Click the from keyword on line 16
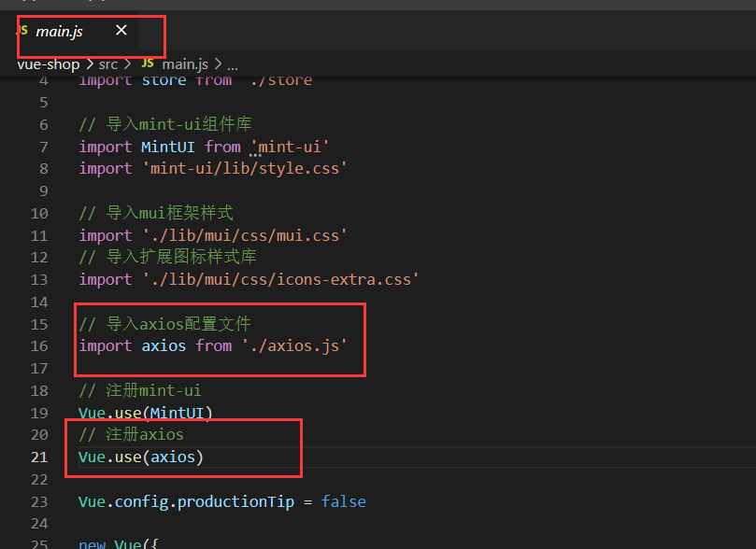 (214, 345)
